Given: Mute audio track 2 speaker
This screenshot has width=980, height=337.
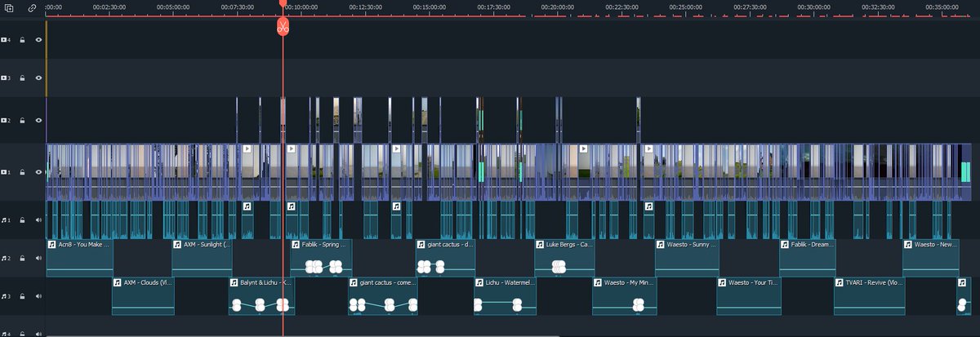Looking at the screenshot, I should tap(38, 259).
